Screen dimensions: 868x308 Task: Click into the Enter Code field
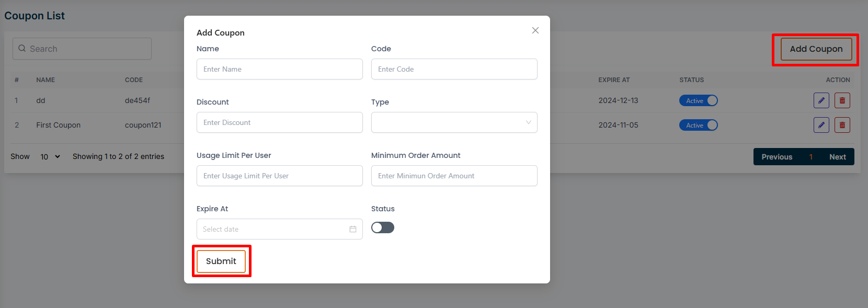(x=454, y=69)
